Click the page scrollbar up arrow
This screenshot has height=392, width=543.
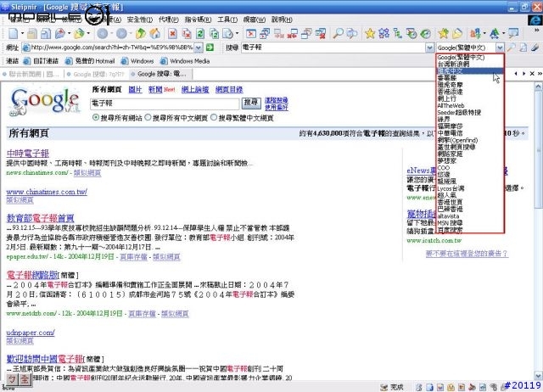539,87
